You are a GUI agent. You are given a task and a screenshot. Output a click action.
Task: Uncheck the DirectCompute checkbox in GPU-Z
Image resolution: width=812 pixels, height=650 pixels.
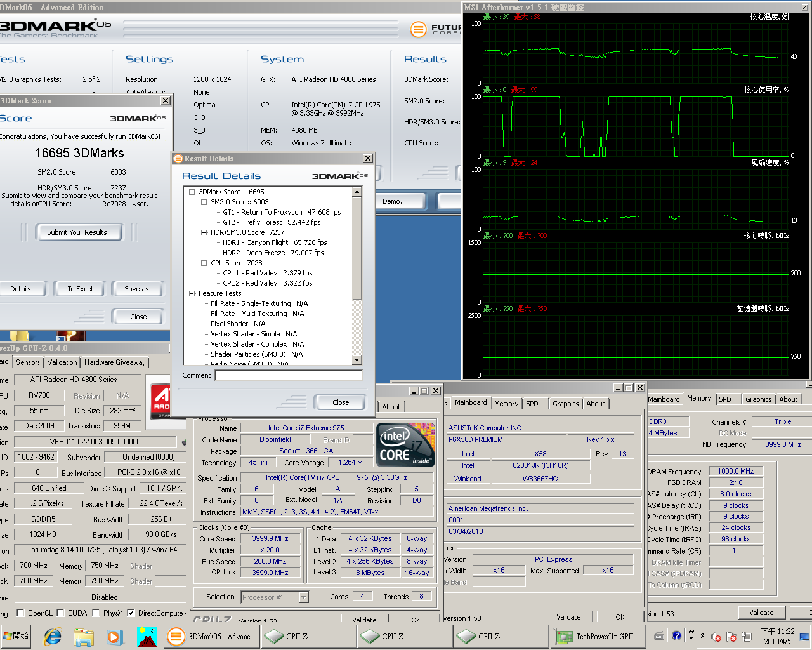pos(131,613)
